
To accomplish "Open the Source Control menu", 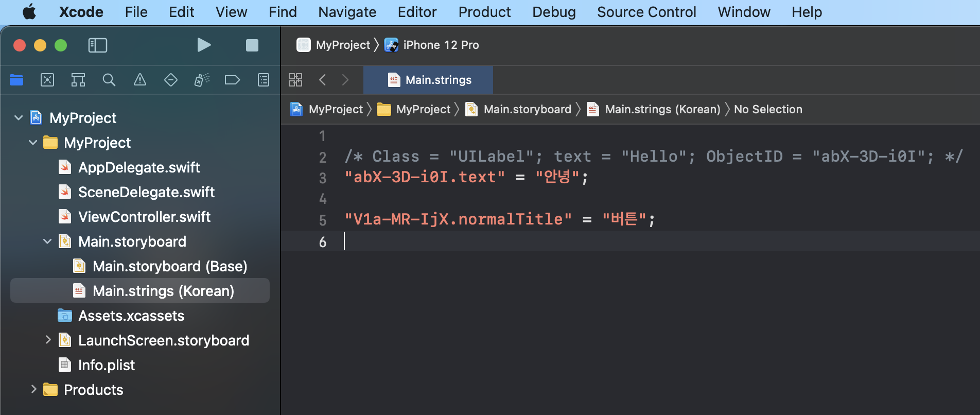I will [x=646, y=12].
